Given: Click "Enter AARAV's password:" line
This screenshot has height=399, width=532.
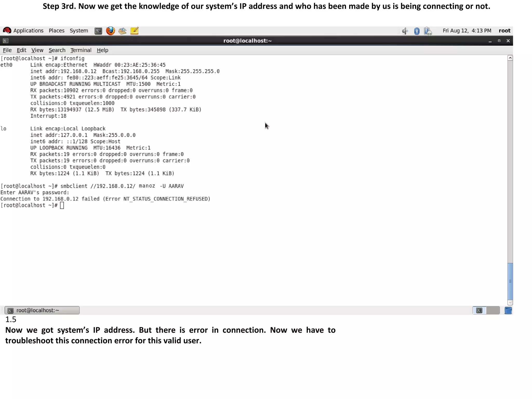Looking at the screenshot, I should (35, 192).
